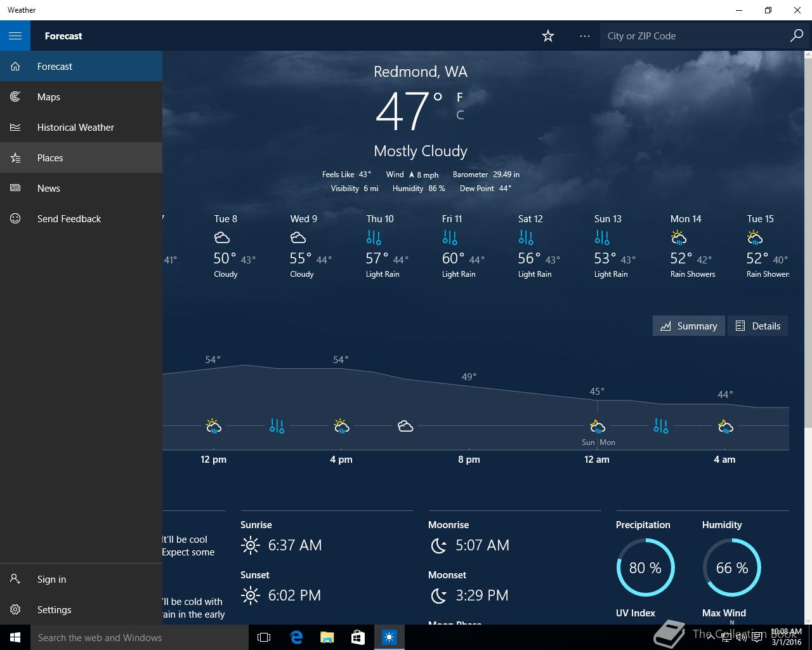Screen dimensions: 812x650
Task: Click the cloudy icon for Wed 9
Action: (298, 238)
